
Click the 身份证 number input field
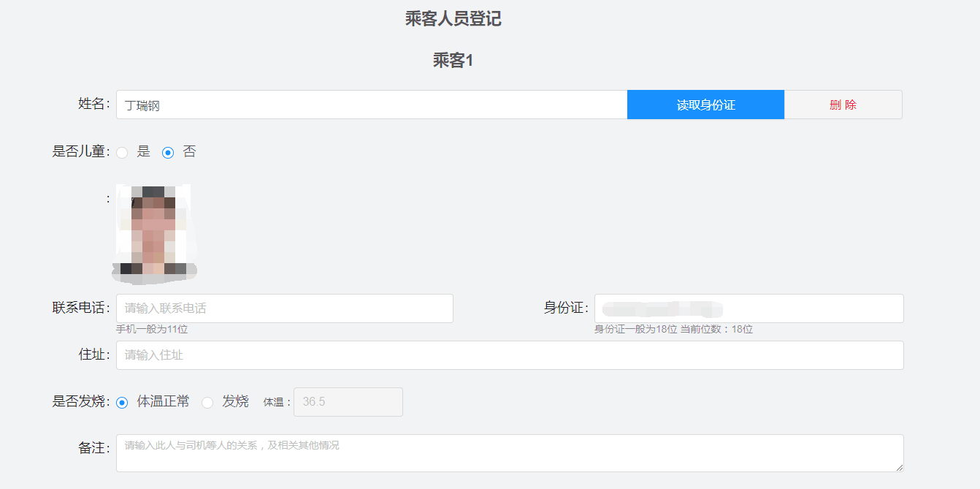click(749, 308)
